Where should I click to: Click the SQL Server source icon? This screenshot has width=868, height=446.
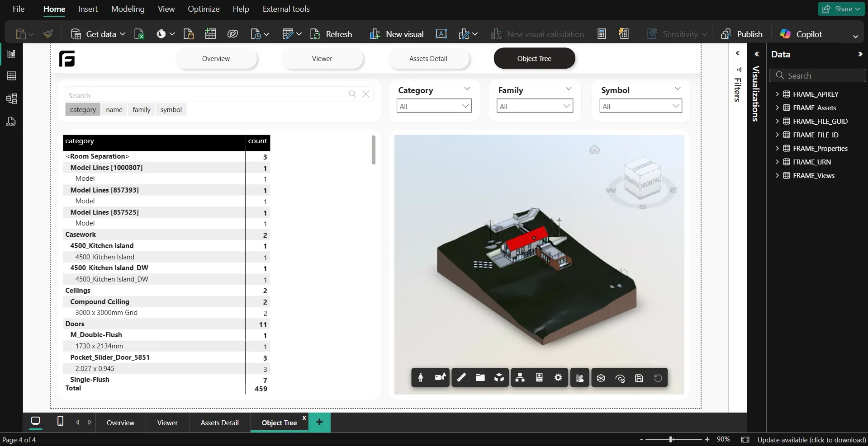(189, 34)
